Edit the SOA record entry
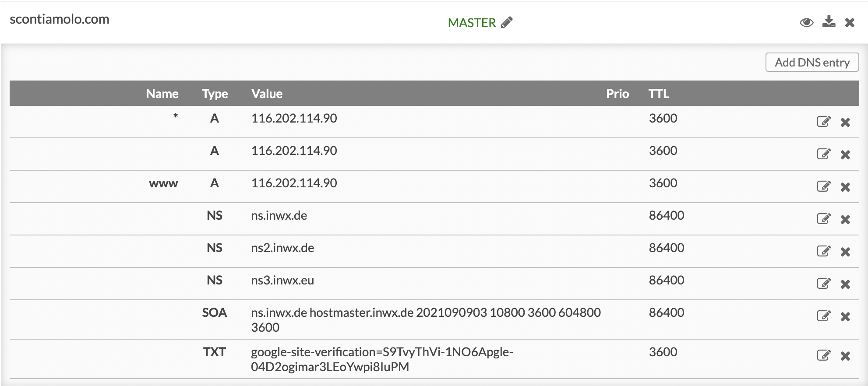This screenshot has height=386, width=868. click(x=823, y=316)
